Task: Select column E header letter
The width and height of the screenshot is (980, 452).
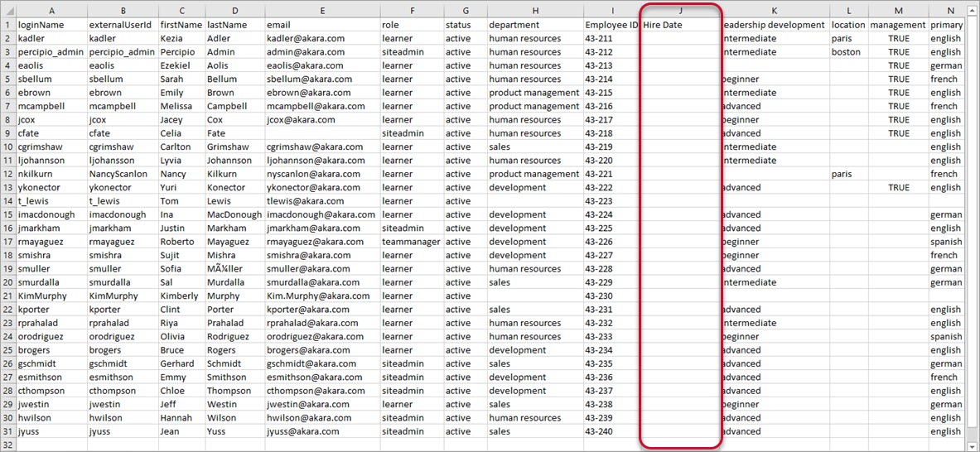Action: pyautogui.click(x=321, y=11)
